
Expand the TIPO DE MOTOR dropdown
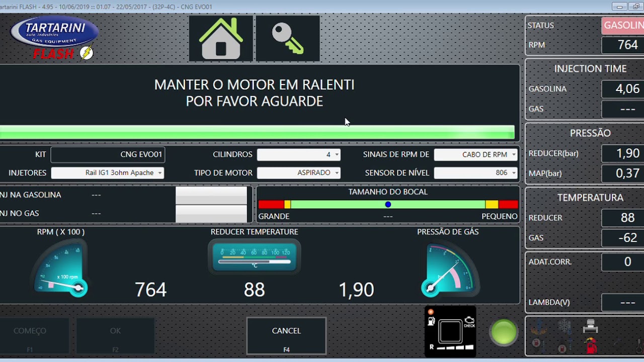299,173
